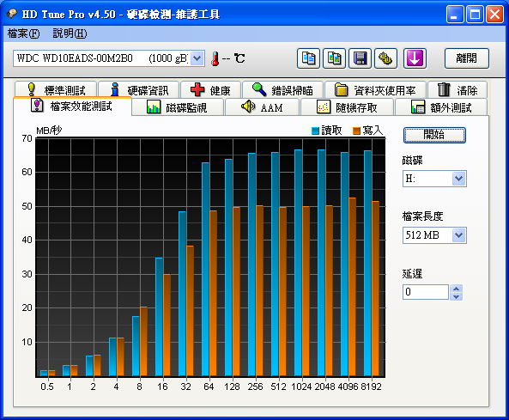
Task: Click the copy screenshot to clipboard icon
Action: (334, 58)
